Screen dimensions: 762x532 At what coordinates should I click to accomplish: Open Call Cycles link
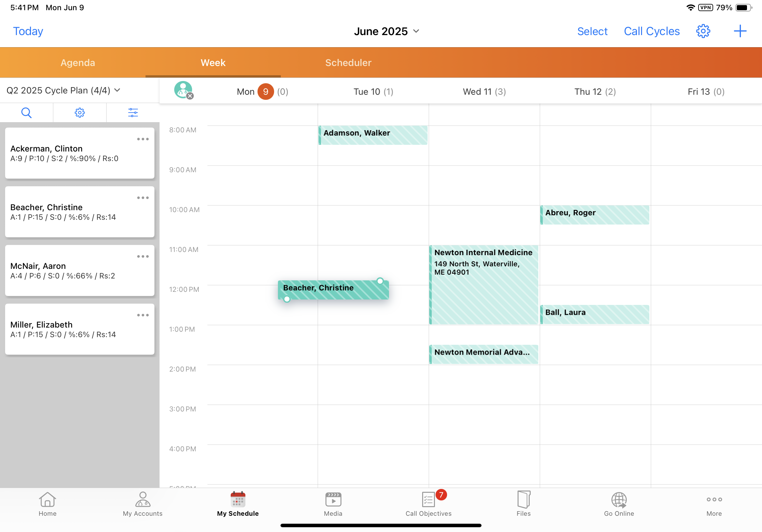(652, 31)
